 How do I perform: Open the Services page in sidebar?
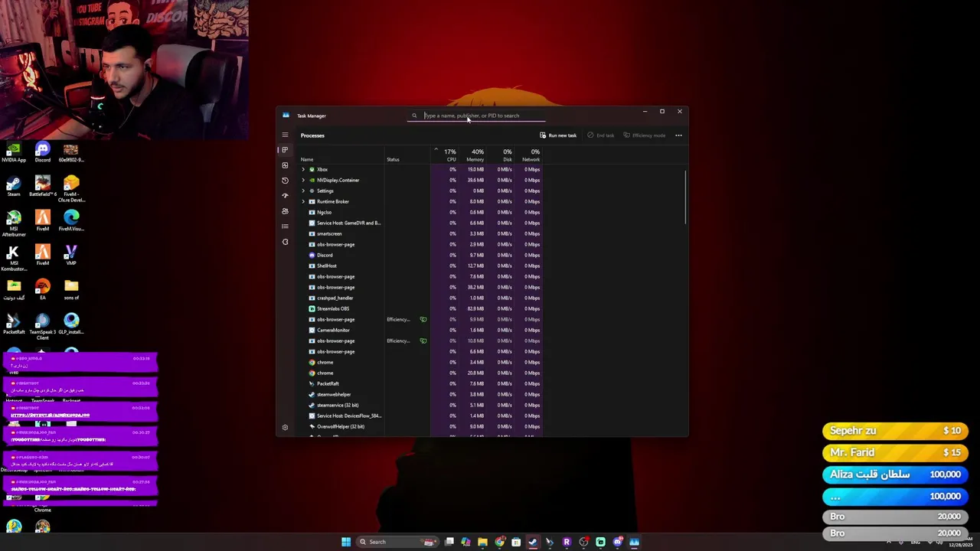pyautogui.click(x=285, y=242)
